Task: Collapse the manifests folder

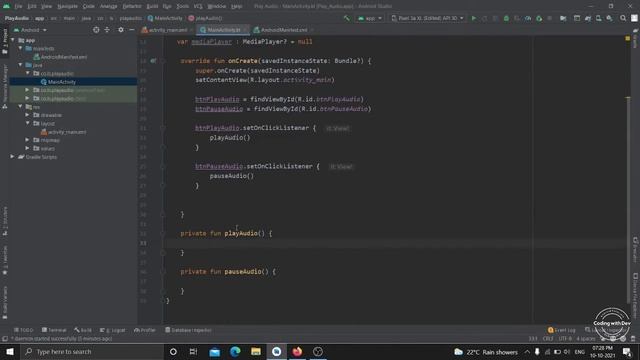Action: [x=20, y=49]
